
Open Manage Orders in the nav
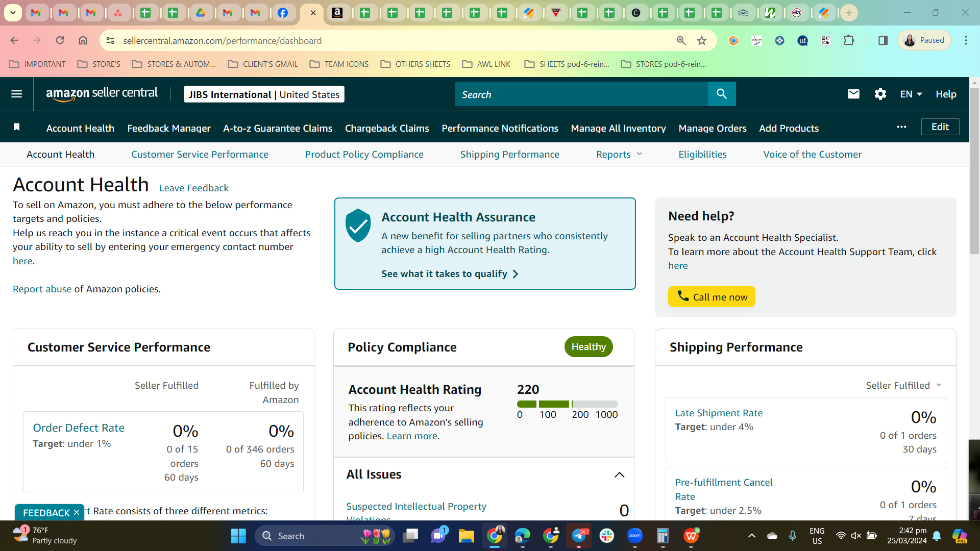pyautogui.click(x=713, y=128)
